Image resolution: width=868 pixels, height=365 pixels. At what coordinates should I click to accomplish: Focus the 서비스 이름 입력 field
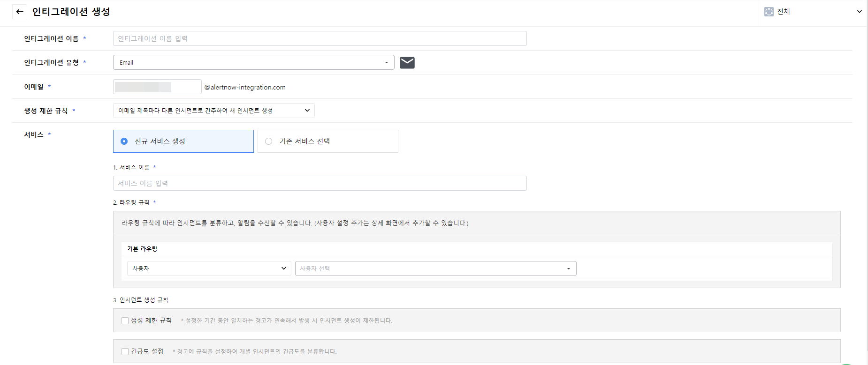[x=320, y=183]
